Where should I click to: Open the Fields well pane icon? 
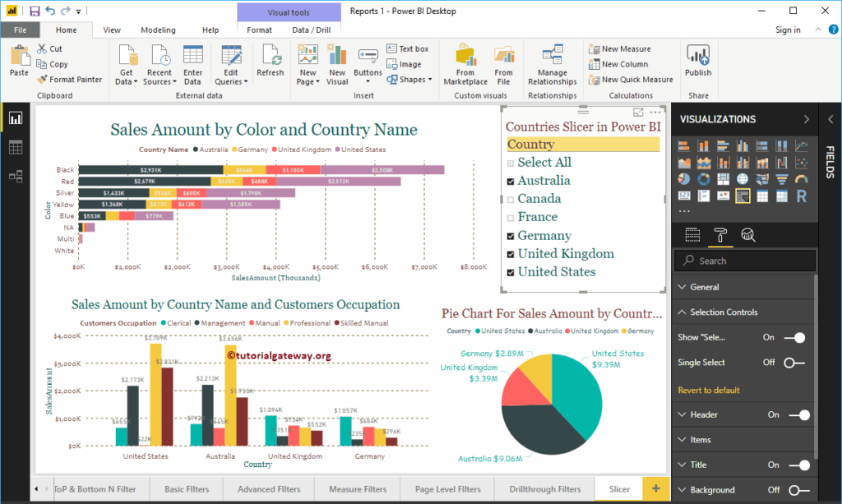(x=692, y=235)
